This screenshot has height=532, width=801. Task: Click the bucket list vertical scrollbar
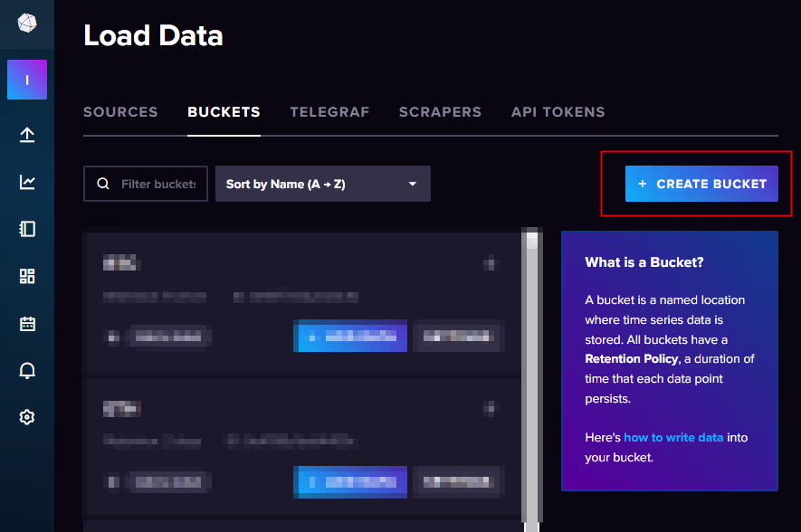pos(532,380)
